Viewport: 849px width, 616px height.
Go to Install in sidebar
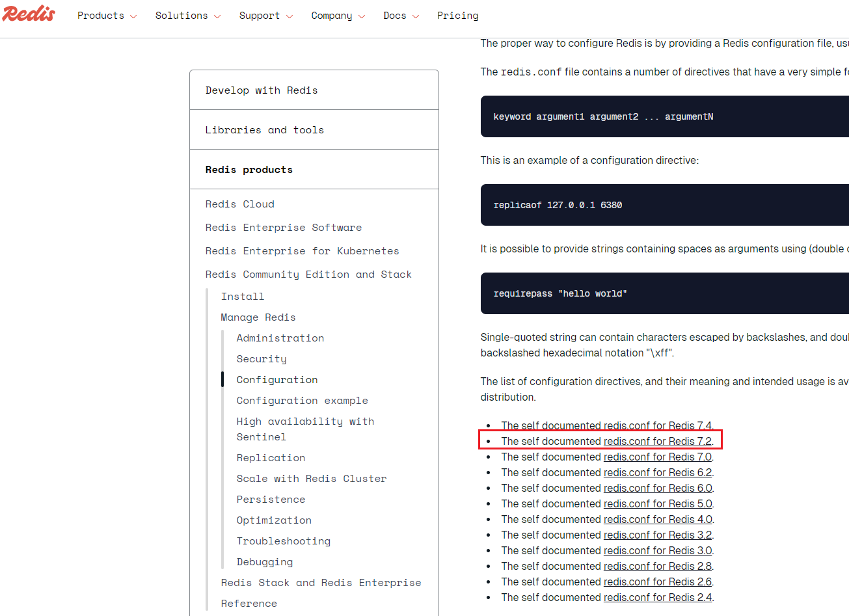click(243, 297)
